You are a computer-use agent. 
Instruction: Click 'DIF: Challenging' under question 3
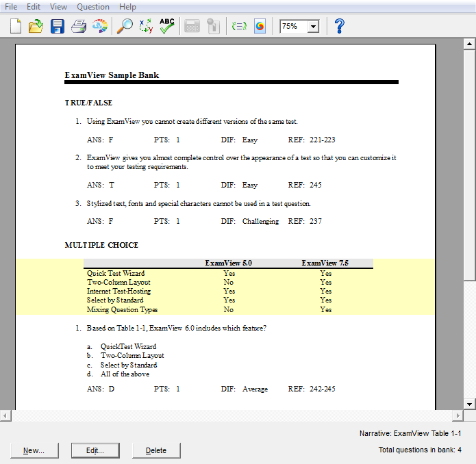[x=250, y=221]
